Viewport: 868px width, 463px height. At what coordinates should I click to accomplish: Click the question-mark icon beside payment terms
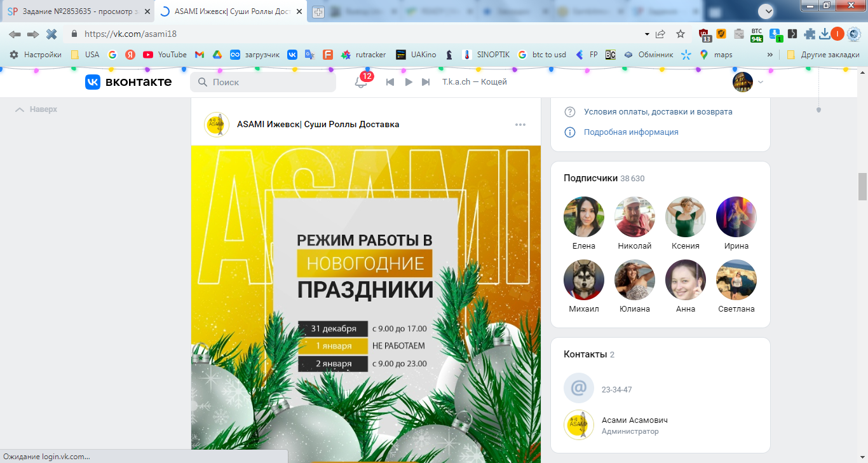tap(570, 112)
